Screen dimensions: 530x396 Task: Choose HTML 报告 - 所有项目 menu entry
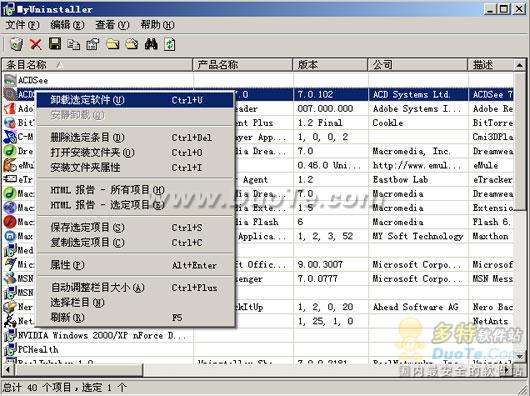pos(135,190)
